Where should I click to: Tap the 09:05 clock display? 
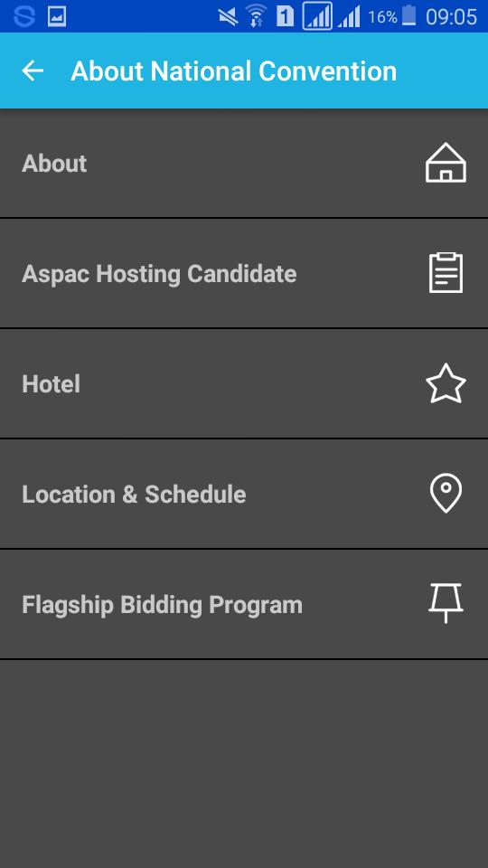click(x=452, y=16)
